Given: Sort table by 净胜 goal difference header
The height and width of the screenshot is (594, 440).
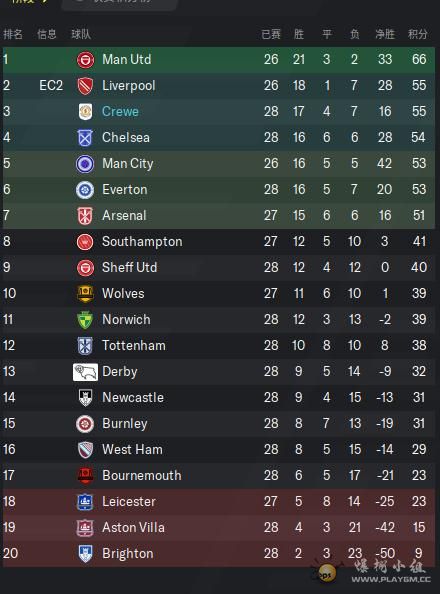Looking at the screenshot, I should point(385,34).
